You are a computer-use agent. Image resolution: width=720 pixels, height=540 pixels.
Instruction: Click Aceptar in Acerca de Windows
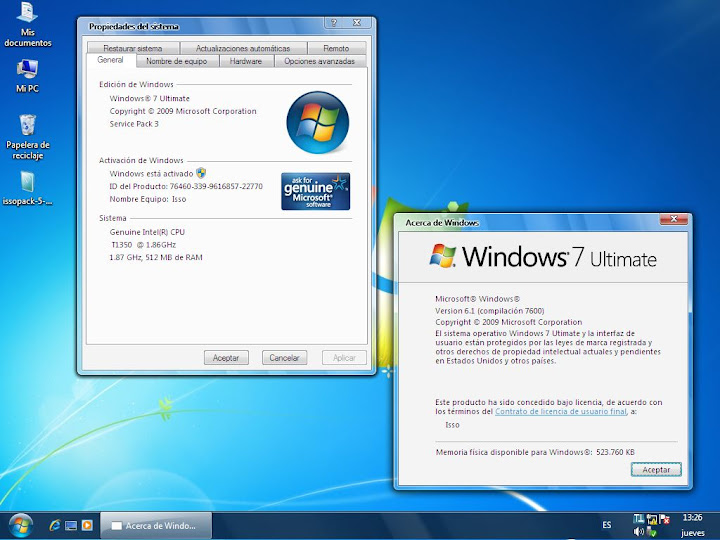[x=656, y=470]
